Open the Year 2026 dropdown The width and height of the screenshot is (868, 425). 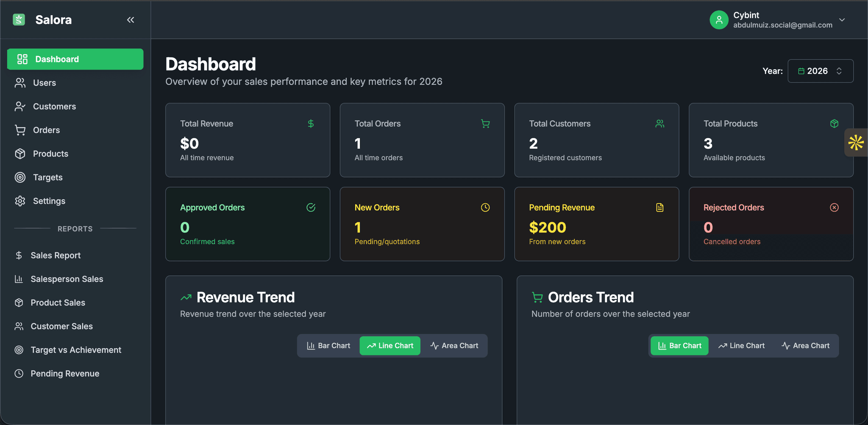820,71
